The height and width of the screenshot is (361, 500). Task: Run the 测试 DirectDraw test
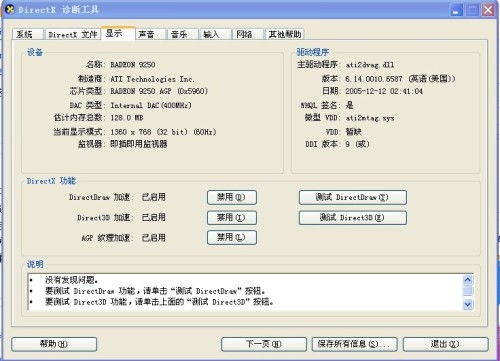point(353,197)
